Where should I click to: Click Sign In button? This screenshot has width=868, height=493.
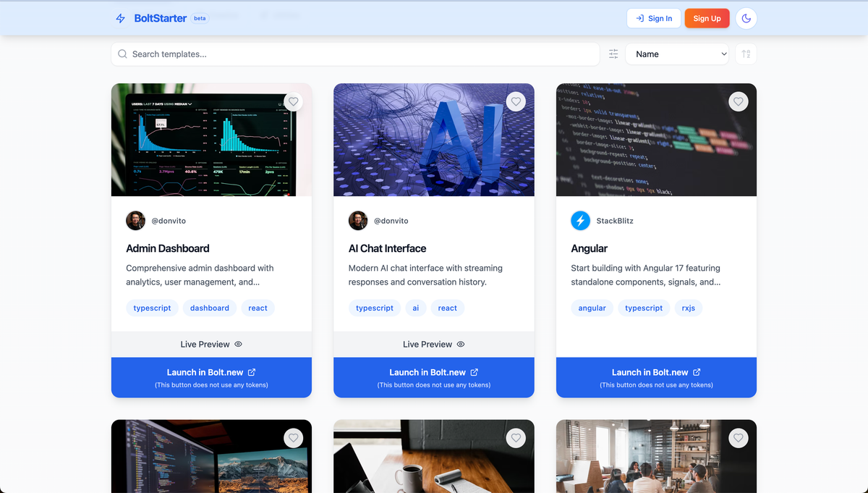coord(654,18)
